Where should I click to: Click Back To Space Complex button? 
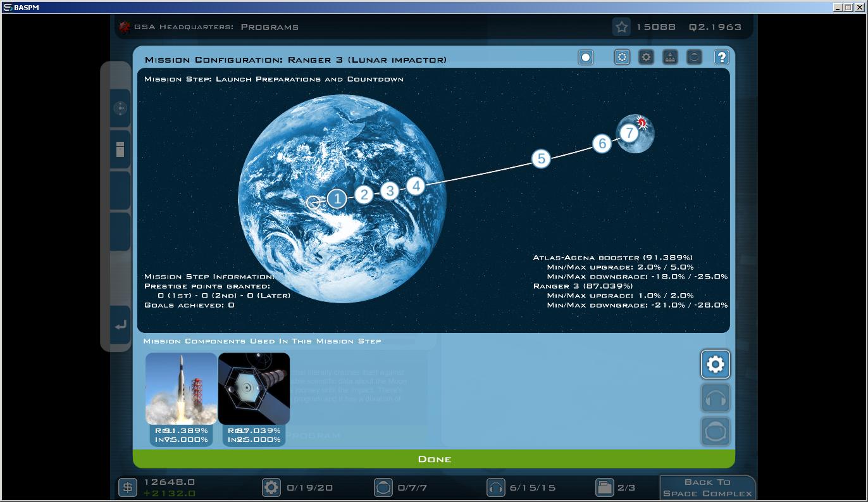(707, 487)
